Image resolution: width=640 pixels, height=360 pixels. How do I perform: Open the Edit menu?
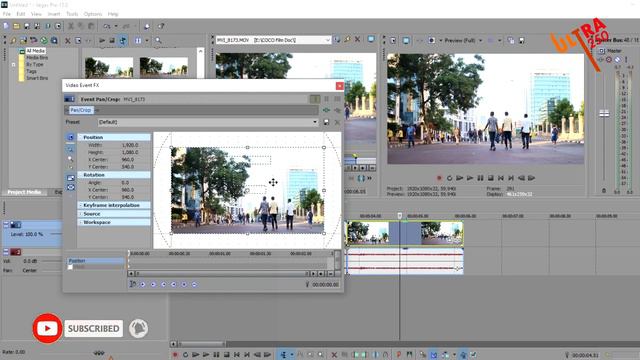coord(20,14)
